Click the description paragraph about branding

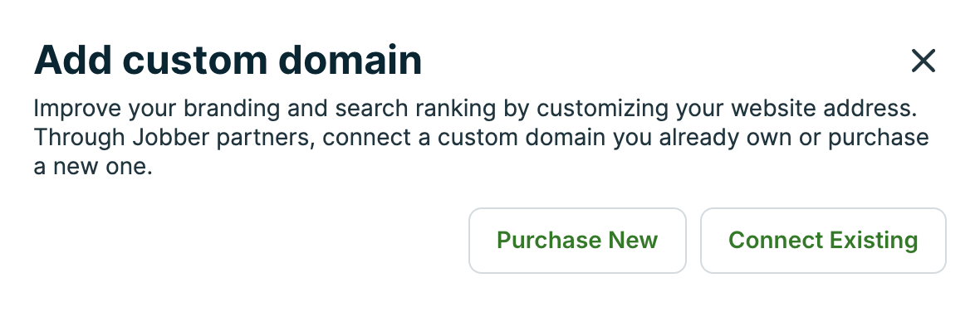point(481,138)
